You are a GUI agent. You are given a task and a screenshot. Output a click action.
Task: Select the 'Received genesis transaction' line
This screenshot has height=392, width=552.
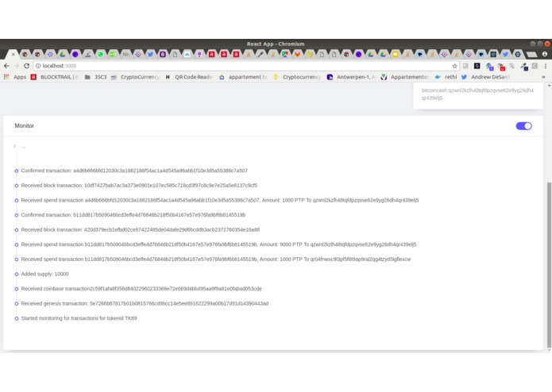[x=145, y=303]
